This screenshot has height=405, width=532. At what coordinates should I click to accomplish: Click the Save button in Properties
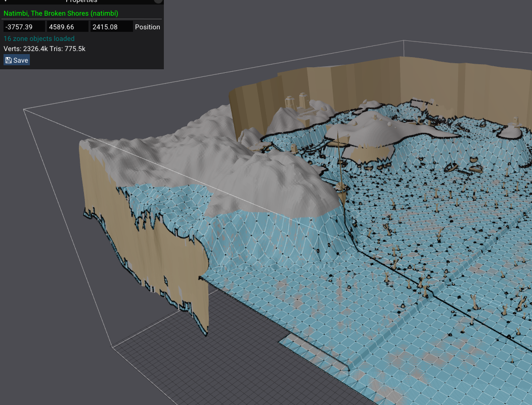coord(17,60)
